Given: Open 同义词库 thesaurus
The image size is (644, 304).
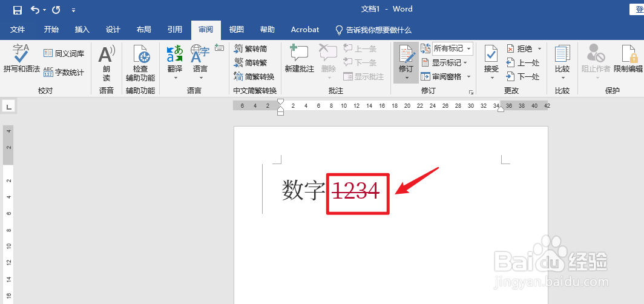Looking at the screenshot, I should click(x=64, y=53).
